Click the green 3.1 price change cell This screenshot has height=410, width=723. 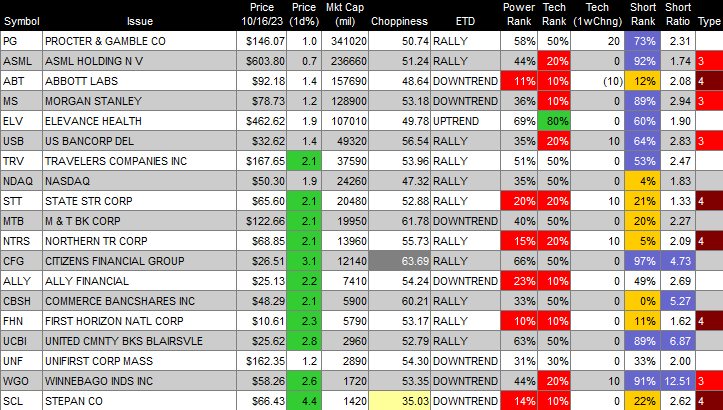coord(304,261)
